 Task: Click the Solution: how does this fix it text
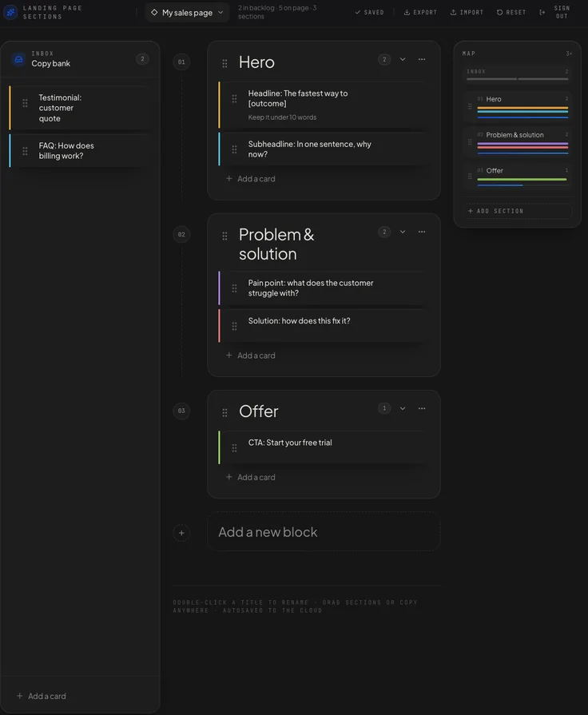[x=300, y=321]
